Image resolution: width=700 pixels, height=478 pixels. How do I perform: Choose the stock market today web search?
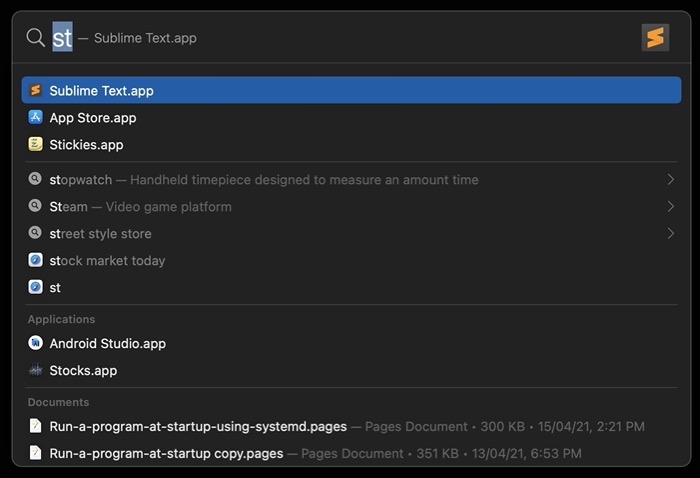click(107, 261)
